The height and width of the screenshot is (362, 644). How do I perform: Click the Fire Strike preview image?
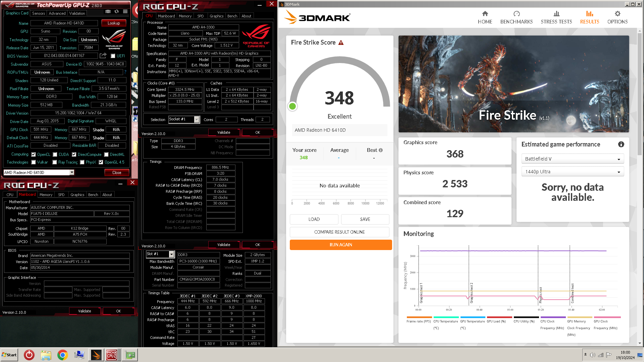[514, 84]
